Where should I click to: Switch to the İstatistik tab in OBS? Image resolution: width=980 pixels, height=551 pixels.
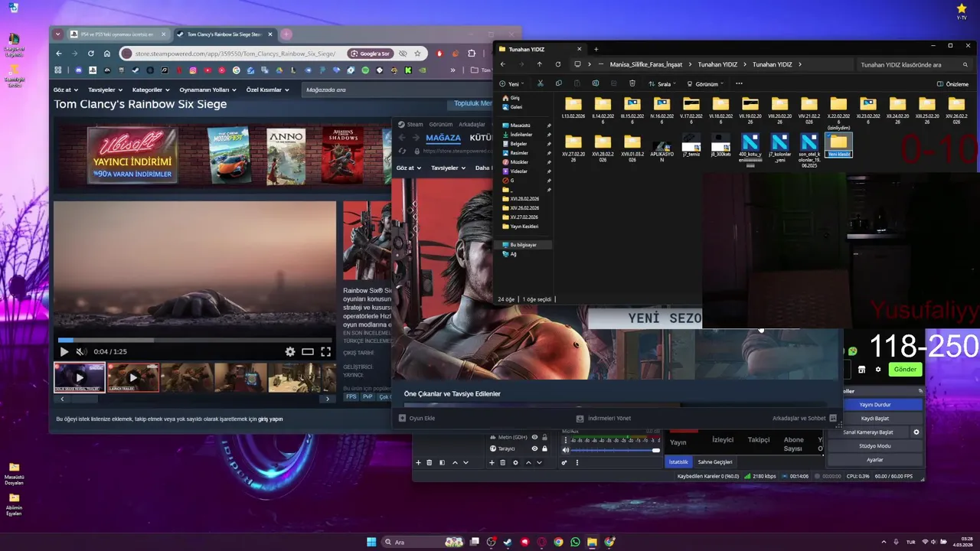678,462
